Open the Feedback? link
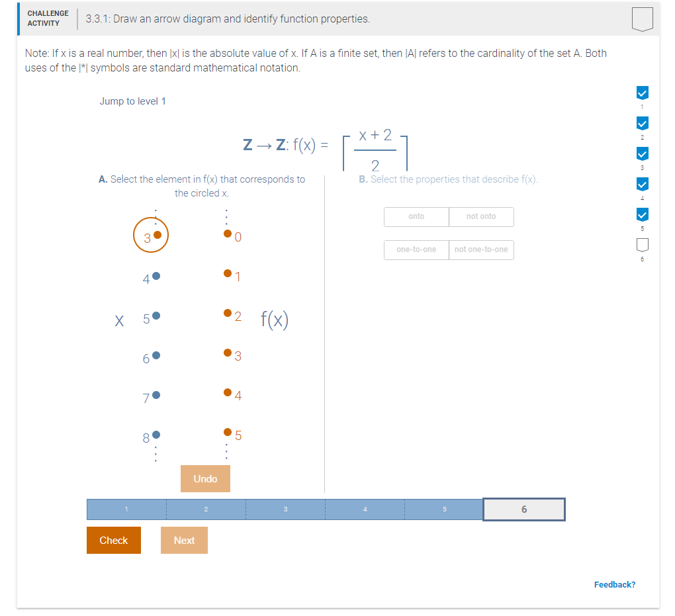 click(615, 584)
